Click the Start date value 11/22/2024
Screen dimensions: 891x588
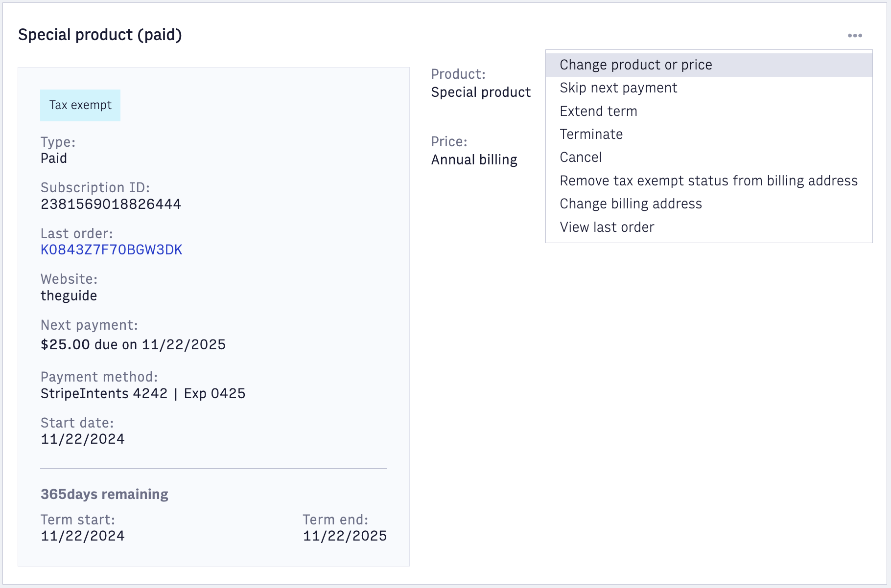83,439
